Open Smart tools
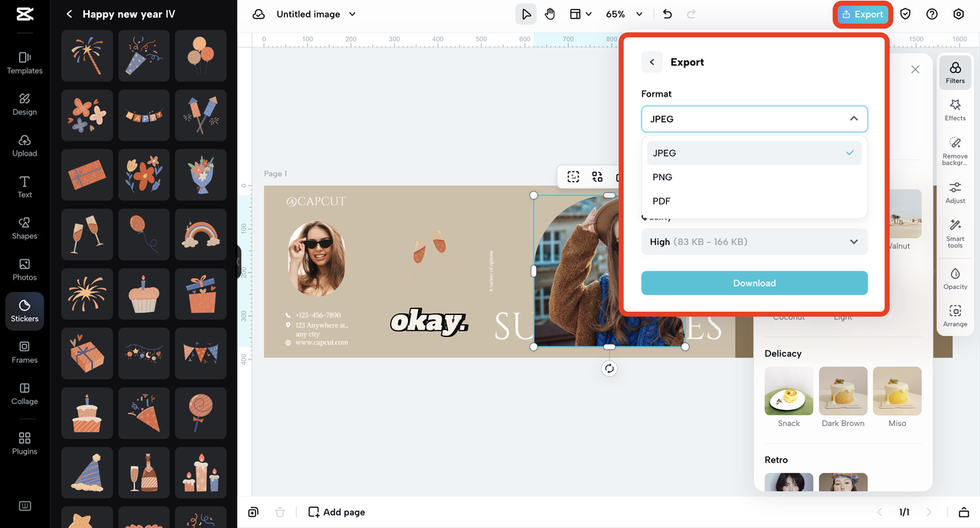Screen dimensions: 980x528 (955, 234)
